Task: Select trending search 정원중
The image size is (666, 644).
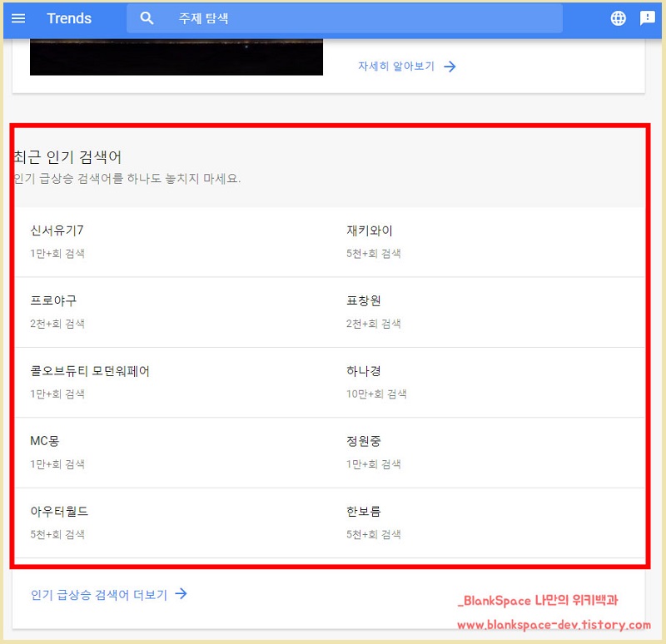Action: (363, 441)
